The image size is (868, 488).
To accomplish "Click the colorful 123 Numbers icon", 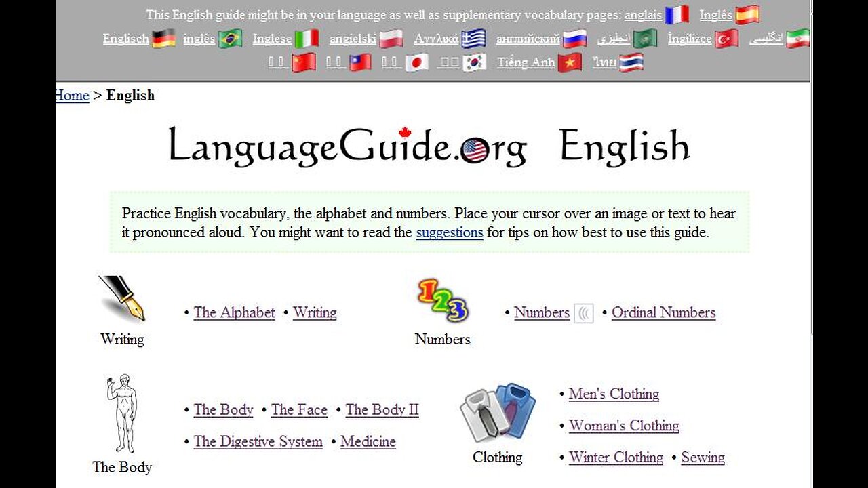I will pos(442,300).
